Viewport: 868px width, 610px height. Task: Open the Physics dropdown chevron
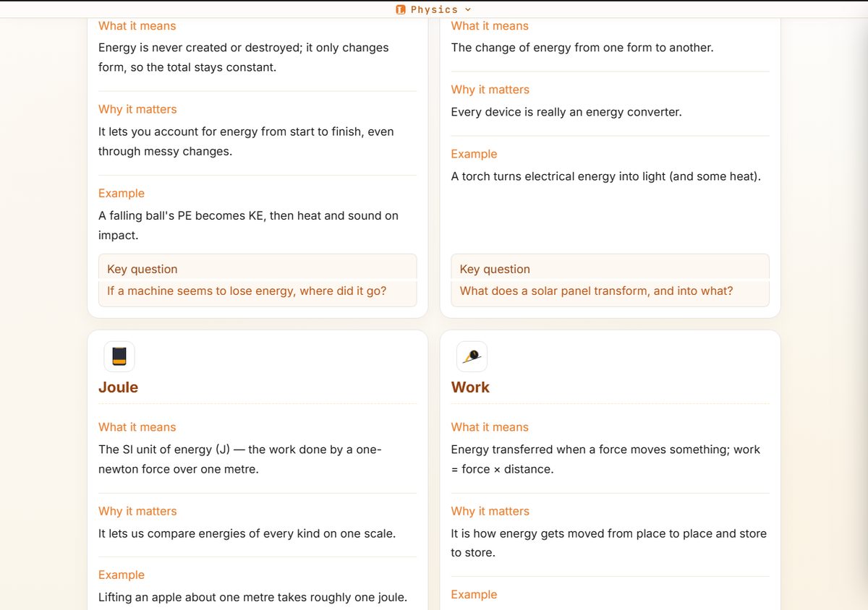click(x=468, y=9)
